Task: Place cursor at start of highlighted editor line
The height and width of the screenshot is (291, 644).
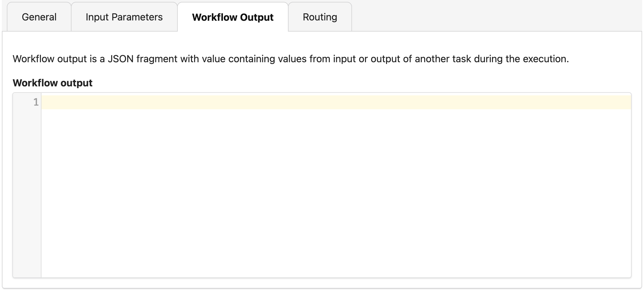Action: pos(43,102)
